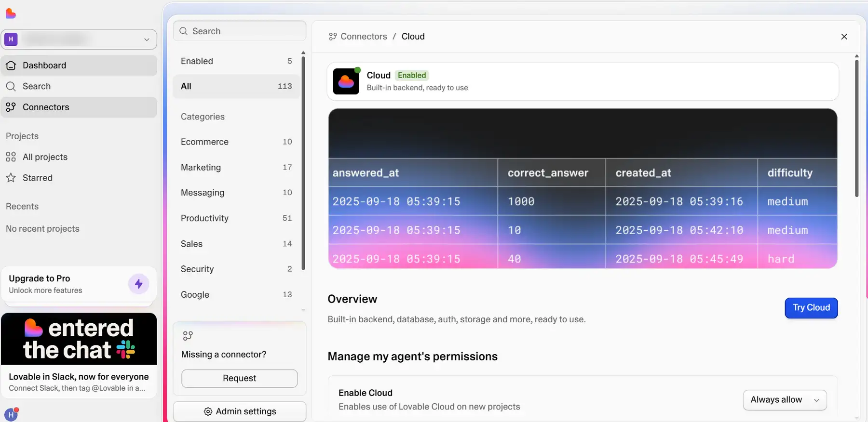This screenshot has width=868, height=422.
Task: Click the category list scrollbar
Action: coord(303,164)
